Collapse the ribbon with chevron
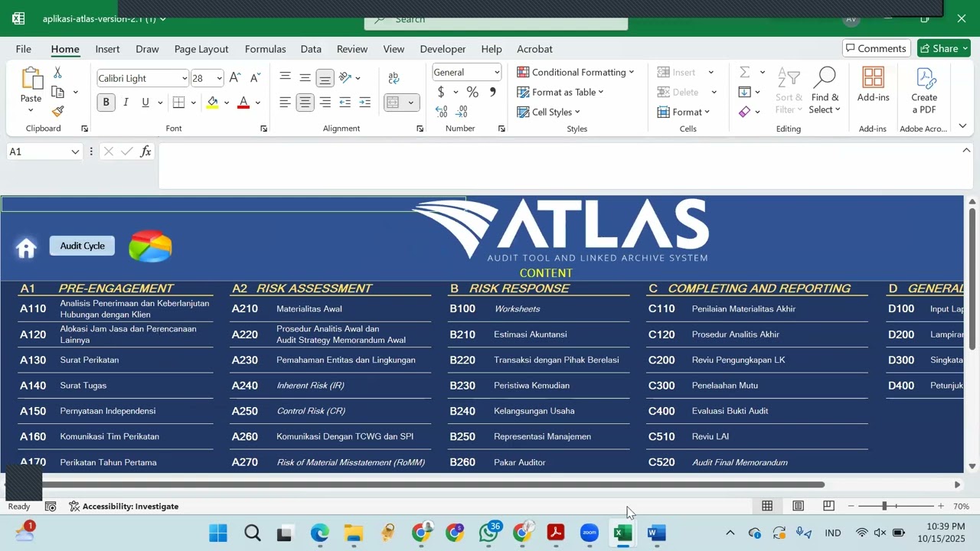 [962, 126]
